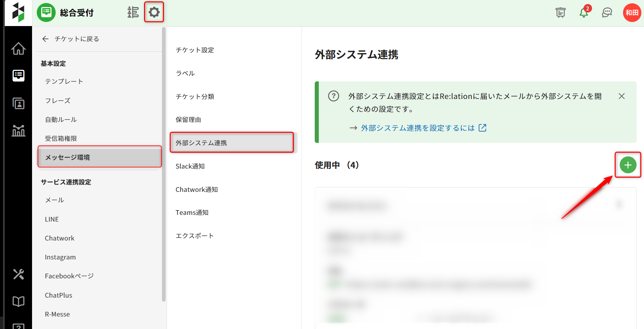The image size is (644, 329).
Task: Open the ticket list view icon
Action: click(x=133, y=12)
